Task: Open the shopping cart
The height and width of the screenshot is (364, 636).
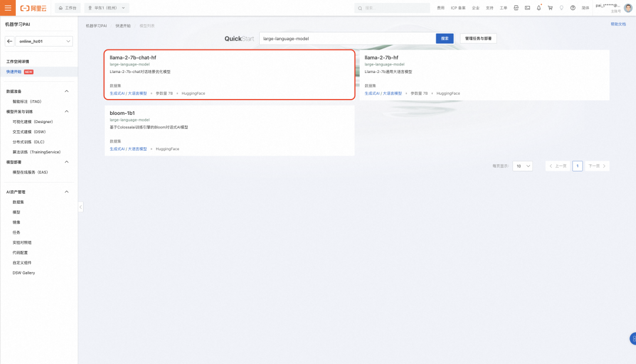Action: coord(550,8)
